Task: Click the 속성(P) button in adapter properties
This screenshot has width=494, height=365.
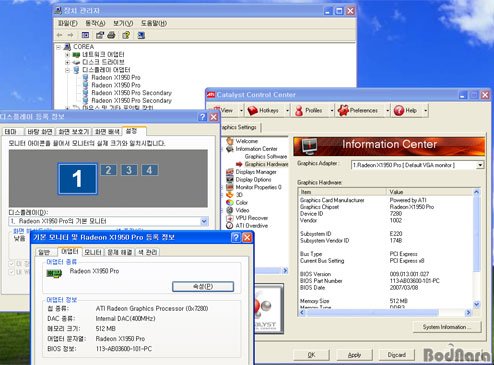Action: 203,286
